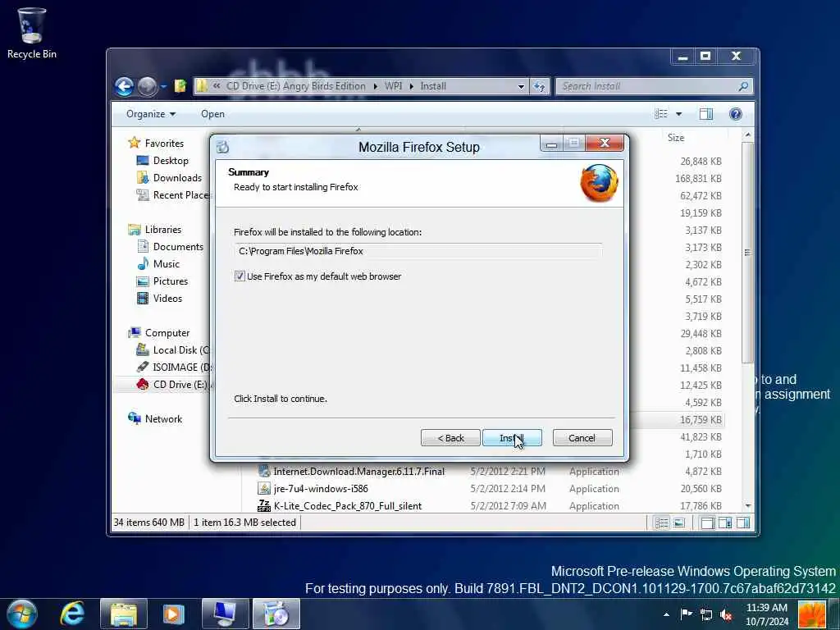840x630 pixels.
Task: Open the views options dropdown arrow
Action: [678, 114]
